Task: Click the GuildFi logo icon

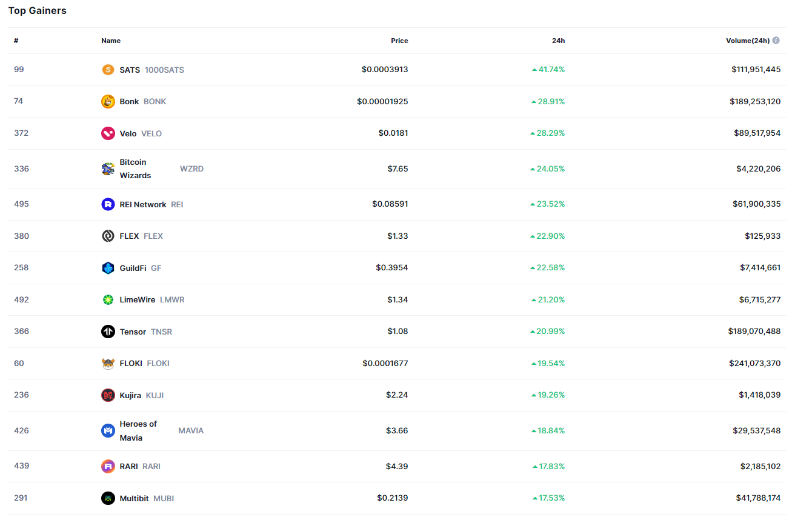Action: coord(108,268)
